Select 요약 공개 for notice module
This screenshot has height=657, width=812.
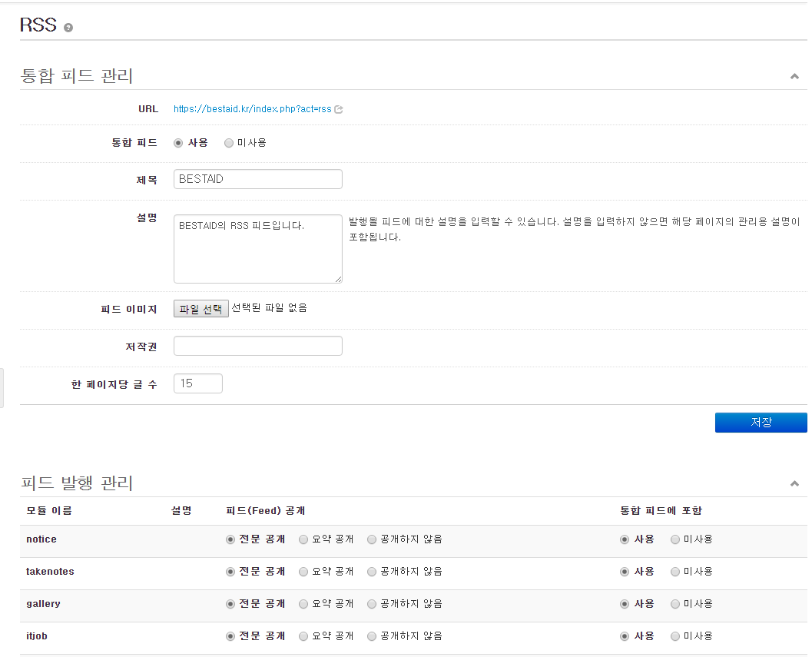(303, 539)
